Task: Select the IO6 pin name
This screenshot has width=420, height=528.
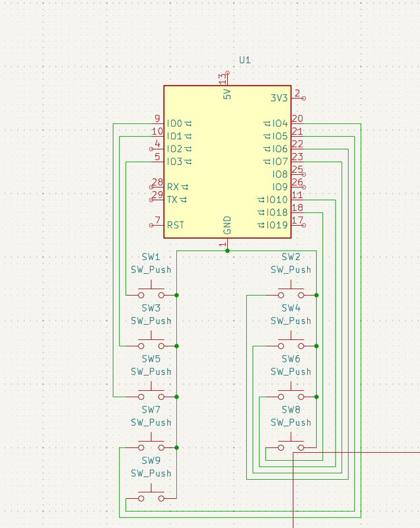Action: pyautogui.click(x=280, y=149)
